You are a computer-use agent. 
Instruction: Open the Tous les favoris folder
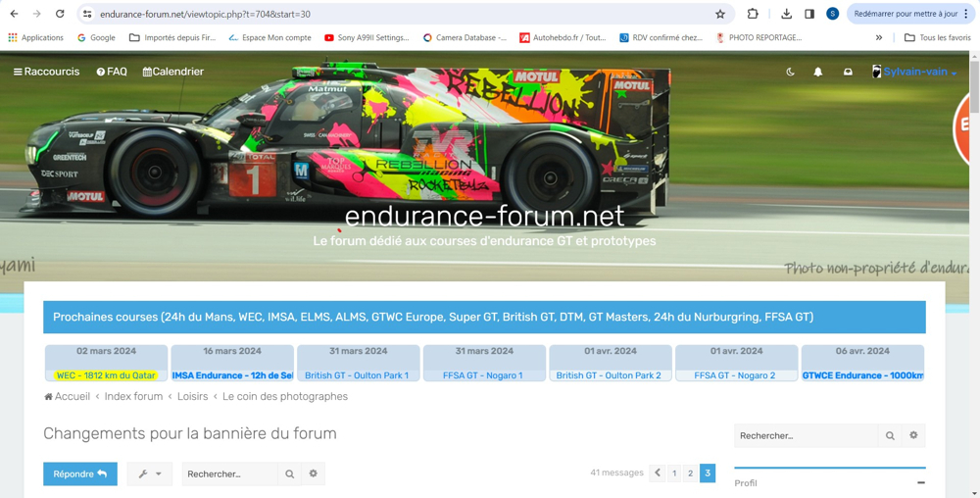click(938, 37)
